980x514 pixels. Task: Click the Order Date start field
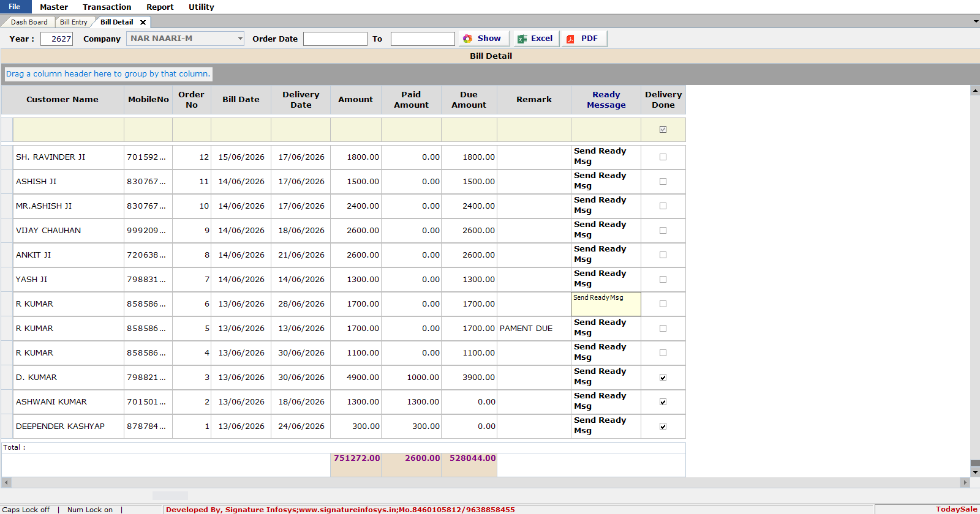(x=335, y=39)
